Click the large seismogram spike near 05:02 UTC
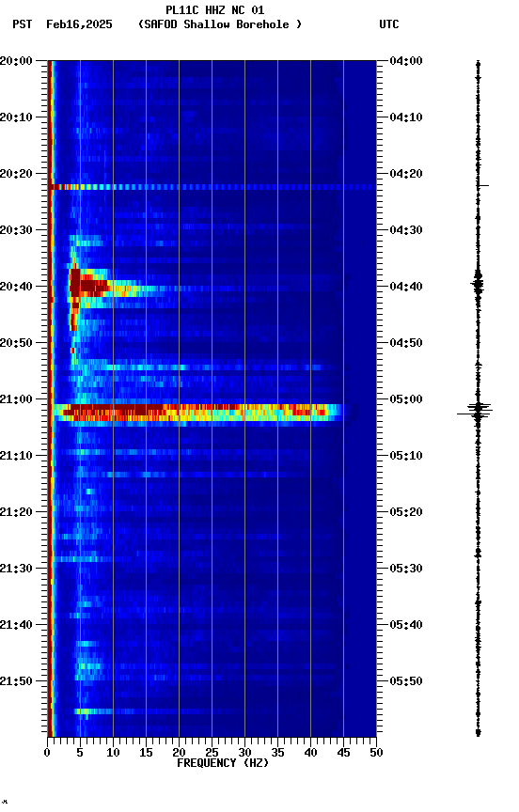519x812 pixels. tap(476, 410)
